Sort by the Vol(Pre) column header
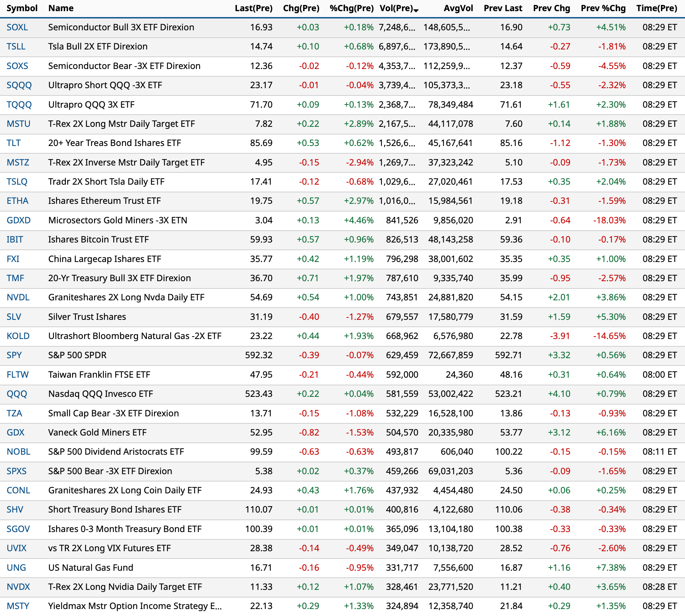This screenshot has width=685, height=616. (x=396, y=8)
